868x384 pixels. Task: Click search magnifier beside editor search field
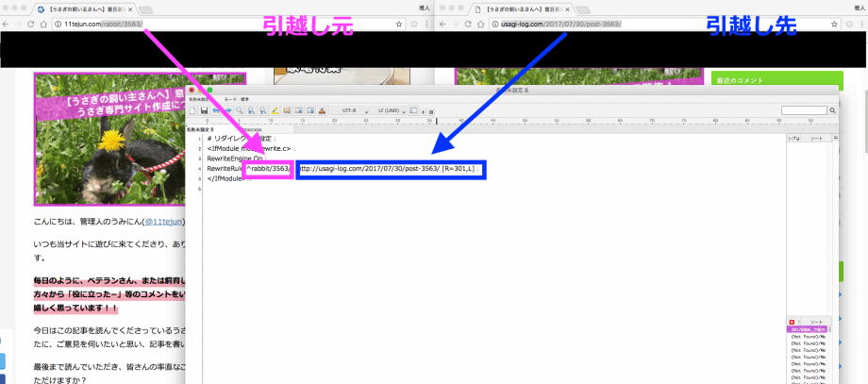834,110
